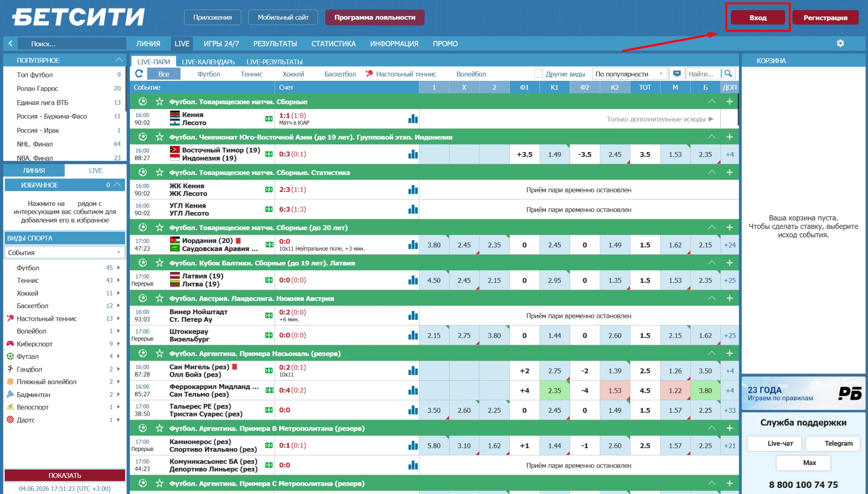Viewport: 868px width, 494px height.
Task: Open live tracker icon for УГЛ Кения match
Action: tap(269, 209)
